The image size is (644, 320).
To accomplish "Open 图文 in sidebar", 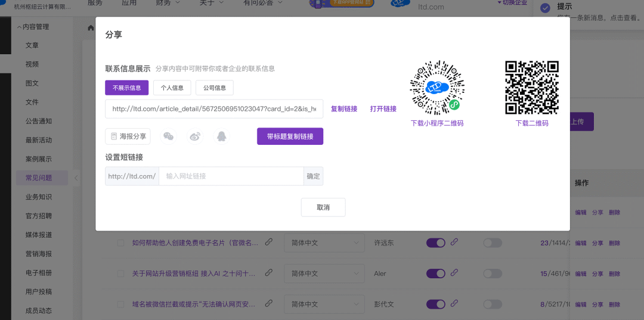I will pos(32,83).
